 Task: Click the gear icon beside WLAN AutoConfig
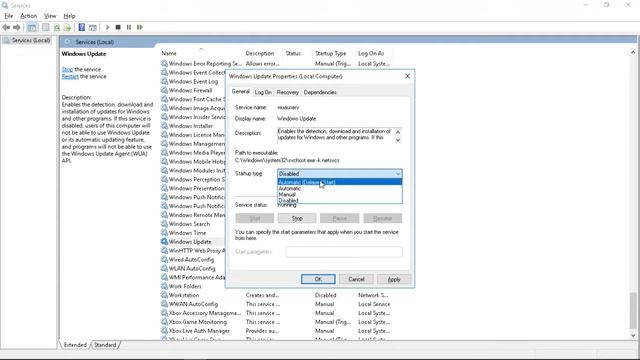coord(164,269)
